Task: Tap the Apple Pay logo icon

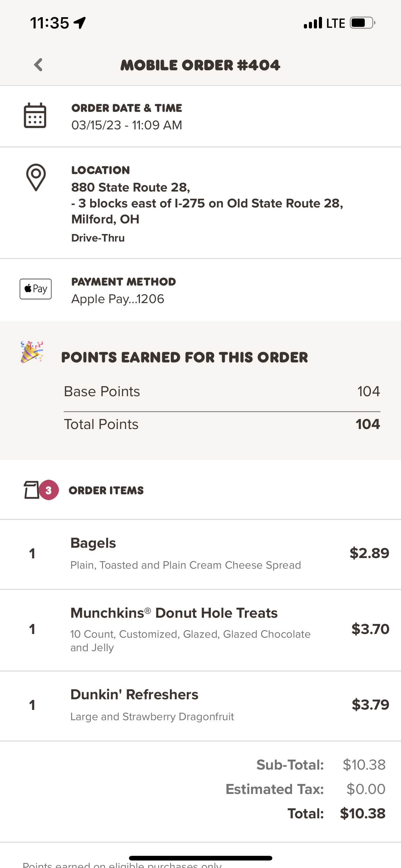Action: coord(36,289)
